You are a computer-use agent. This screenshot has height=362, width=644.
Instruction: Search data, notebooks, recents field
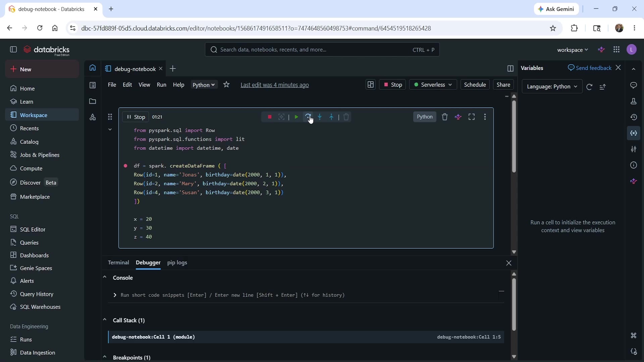(x=322, y=50)
